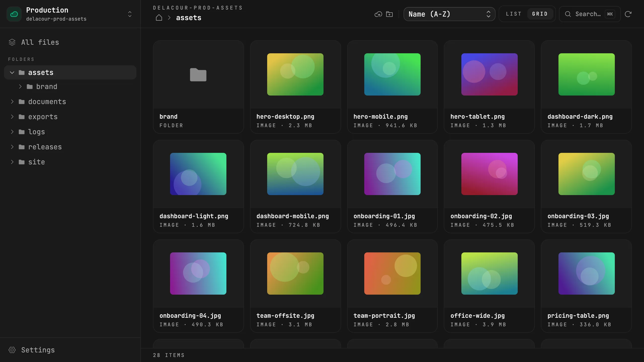Open Settings
The width and height of the screenshot is (644, 362).
click(70, 350)
